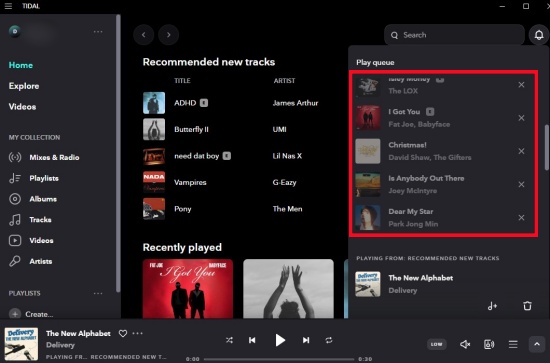Toggle play queue list icon
The image size is (550, 363).
[513, 344]
